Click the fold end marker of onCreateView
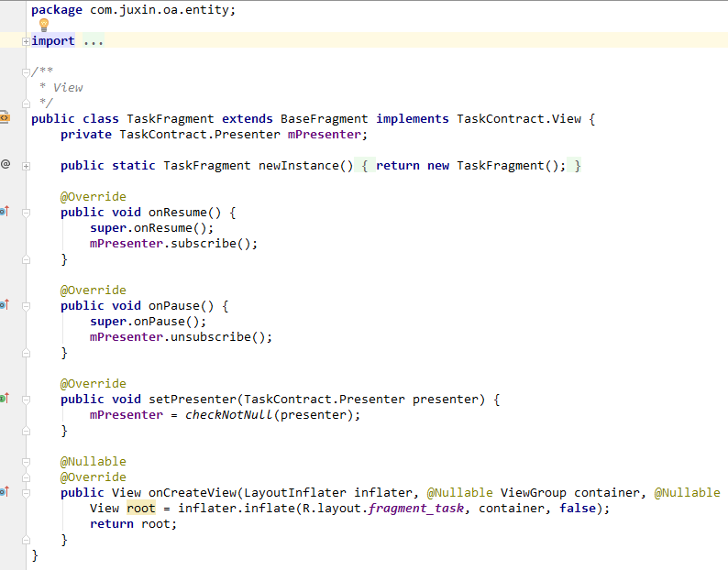Screen dimensions: 728x570 tap(26, 540)
